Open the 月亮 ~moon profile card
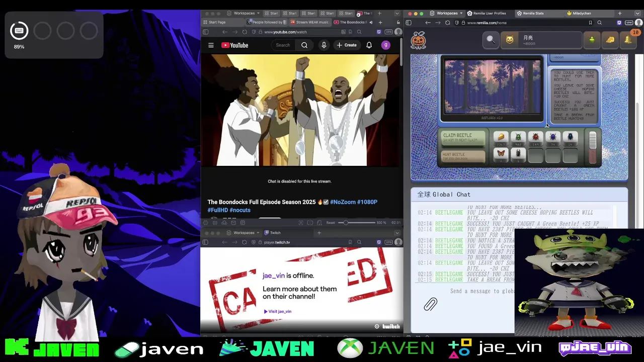 coord(542,40)
